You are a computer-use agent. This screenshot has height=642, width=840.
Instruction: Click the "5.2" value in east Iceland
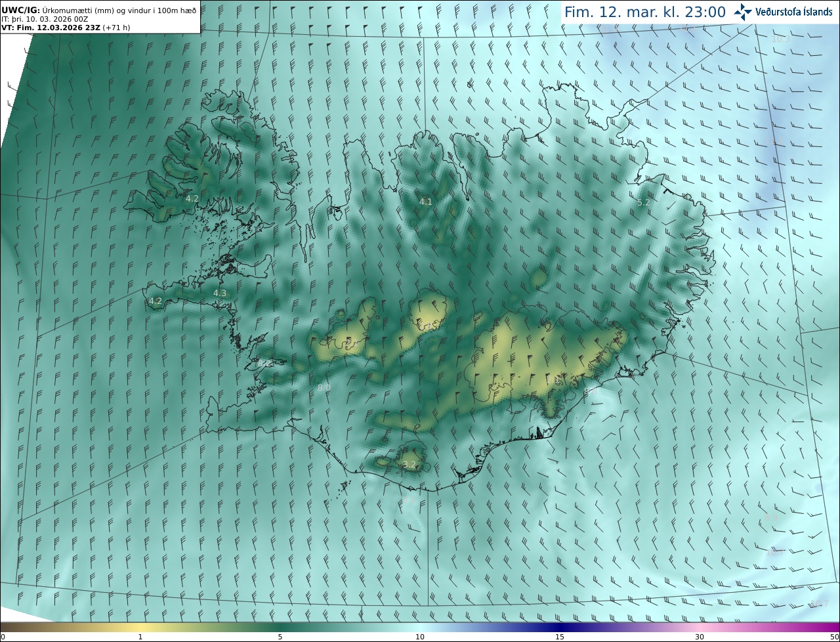click(x=643, y=202)
